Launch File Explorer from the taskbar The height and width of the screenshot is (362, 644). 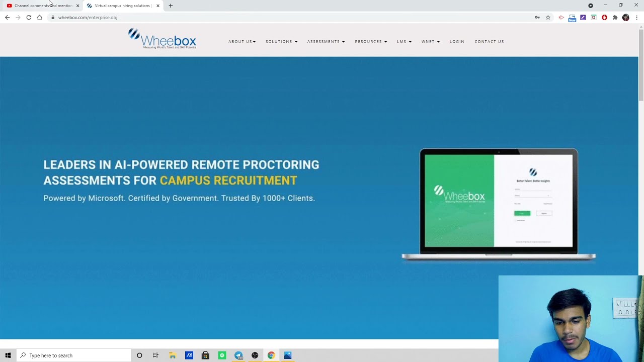point(172,355)
